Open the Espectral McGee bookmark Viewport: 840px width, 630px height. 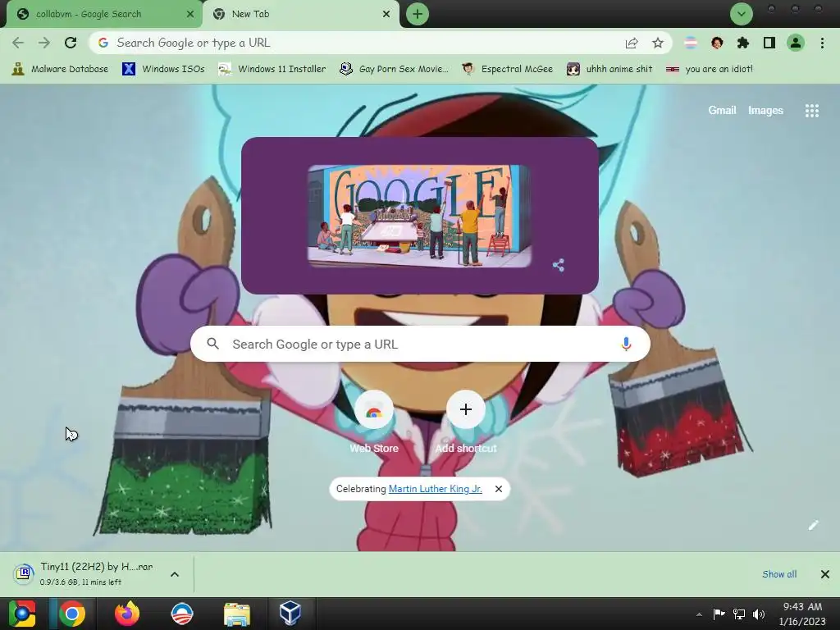click(x=507, y=69)
